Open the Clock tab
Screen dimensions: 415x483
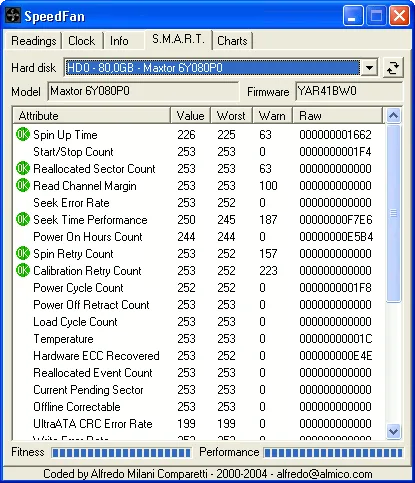(x=82, y=41)
